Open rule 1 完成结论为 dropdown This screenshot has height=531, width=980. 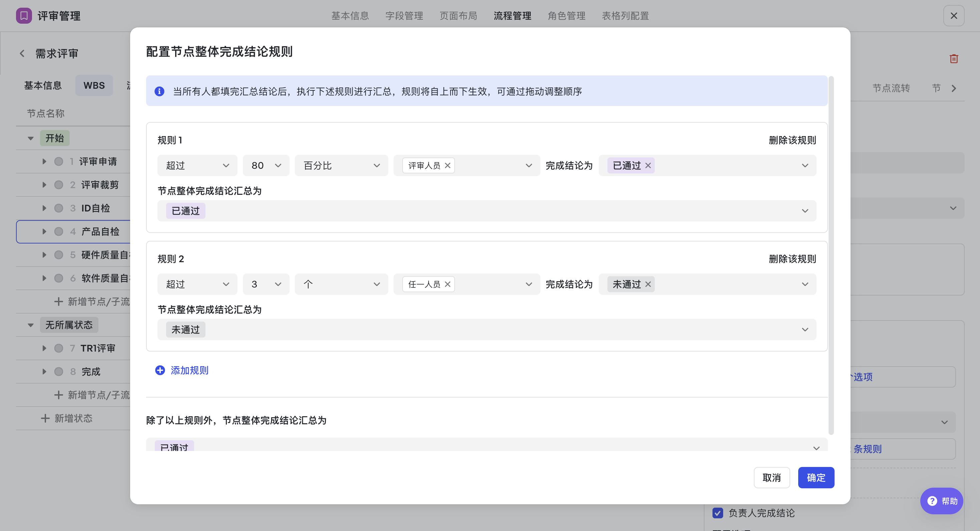pos(707,165)
